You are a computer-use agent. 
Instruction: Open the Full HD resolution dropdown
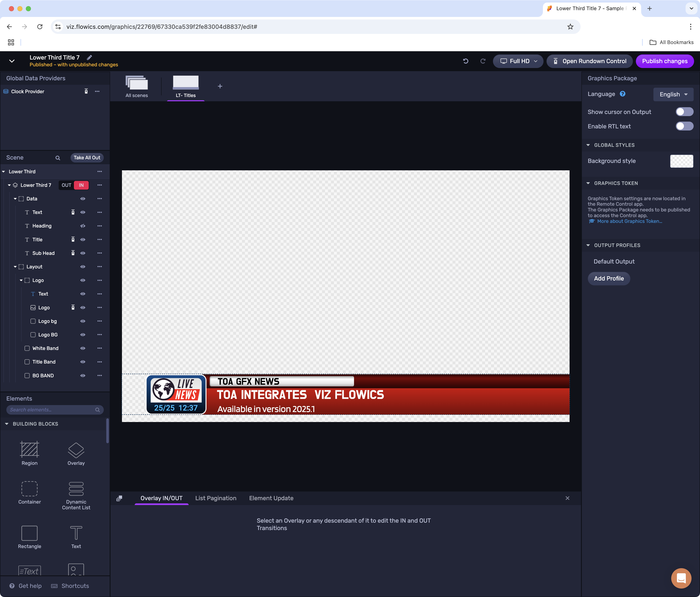pos(518,61)
